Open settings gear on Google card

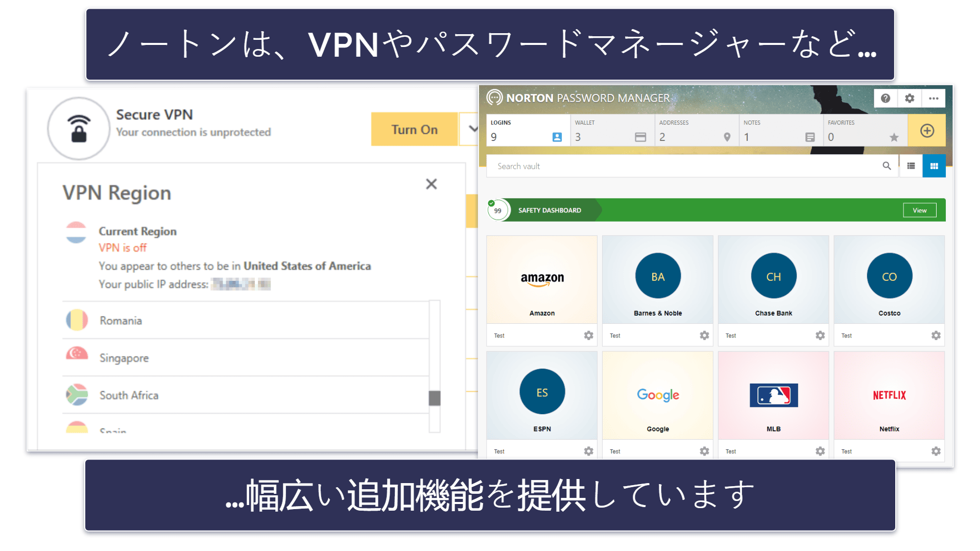705,451
